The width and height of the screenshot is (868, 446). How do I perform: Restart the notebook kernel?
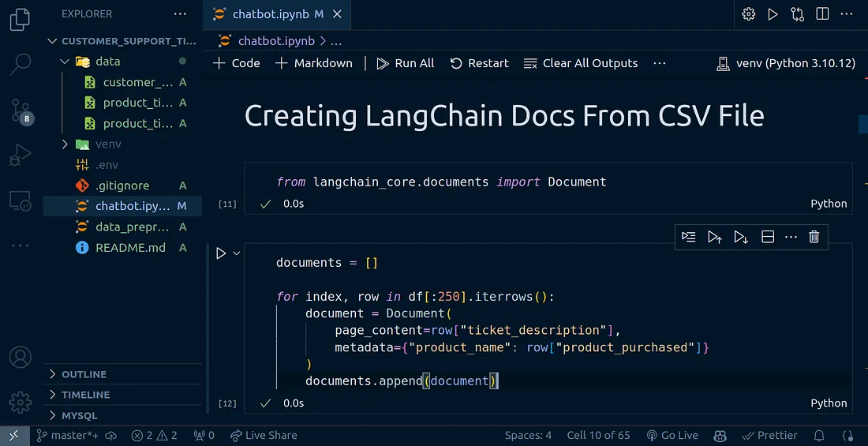pyautogui.click(x=480, y=63)
